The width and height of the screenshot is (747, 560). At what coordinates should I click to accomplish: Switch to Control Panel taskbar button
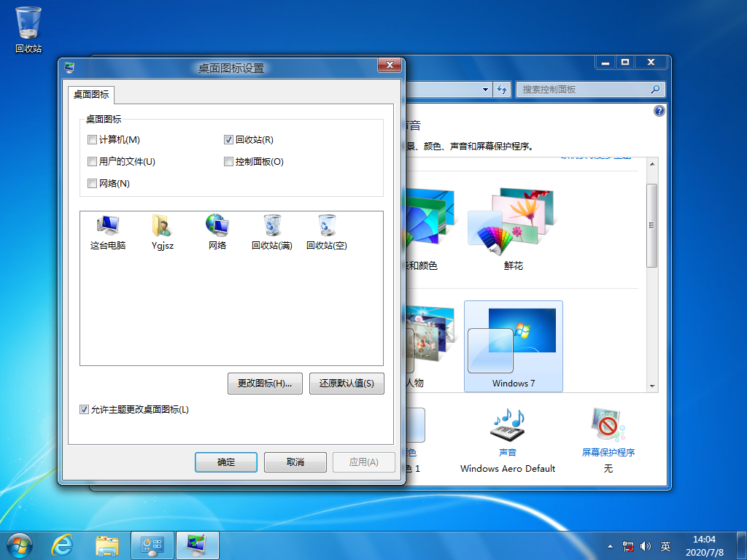152,545
